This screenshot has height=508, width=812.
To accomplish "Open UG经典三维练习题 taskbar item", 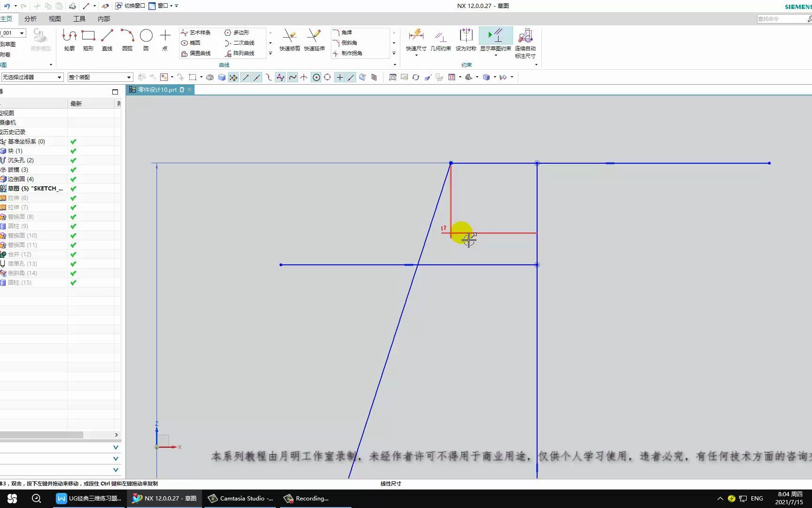I will [x=89, y=499].
